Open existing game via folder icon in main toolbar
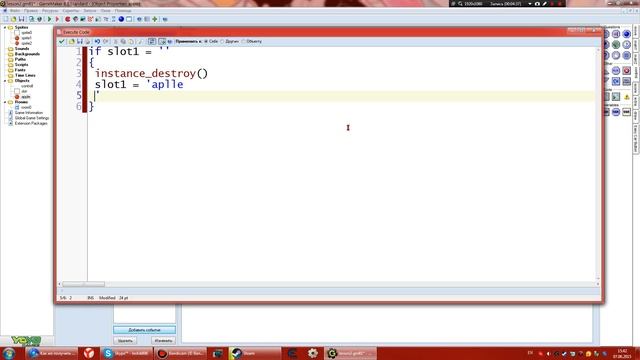Screen dimensions: 640x360 pyautogui.click(x=13, y=19)
